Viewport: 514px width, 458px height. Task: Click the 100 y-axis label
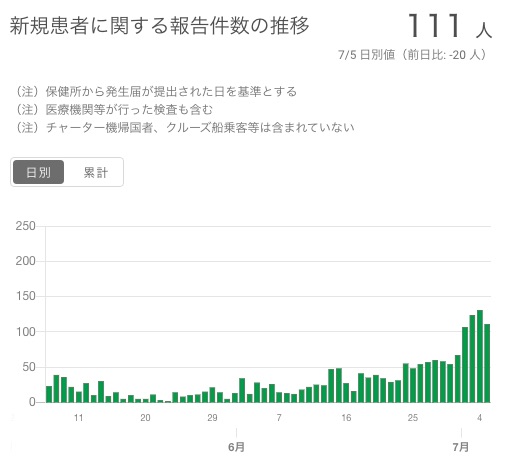click(x=26, y=332)
